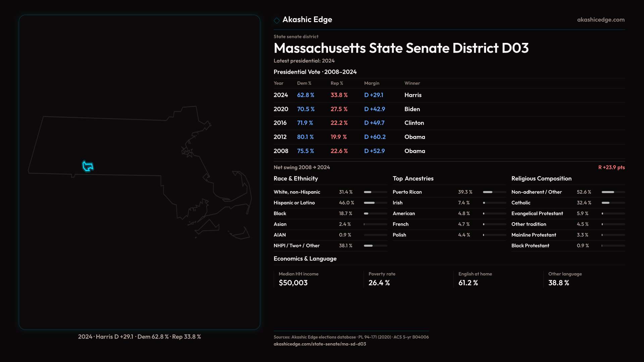The width and height of the screenshot is (644, 362).
Task: Click the Puerto Rican ancestry bar
Action: tap(494, 192)
